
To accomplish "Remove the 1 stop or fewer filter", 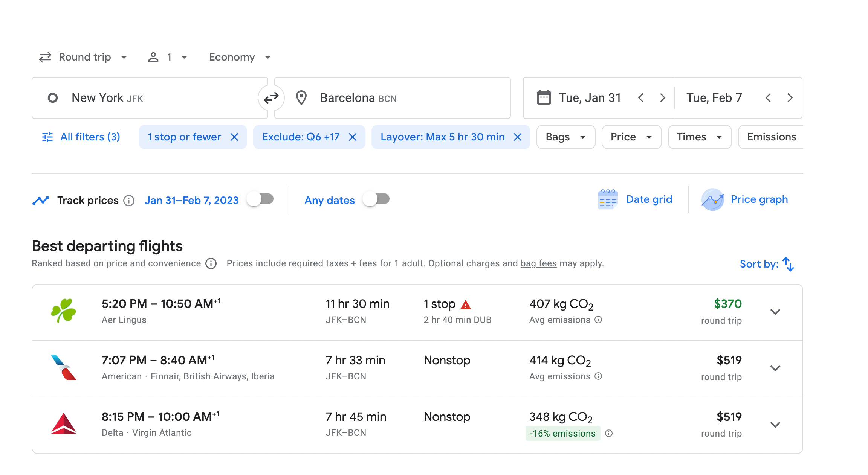I will pyautogui.click(x=234, y=137).
